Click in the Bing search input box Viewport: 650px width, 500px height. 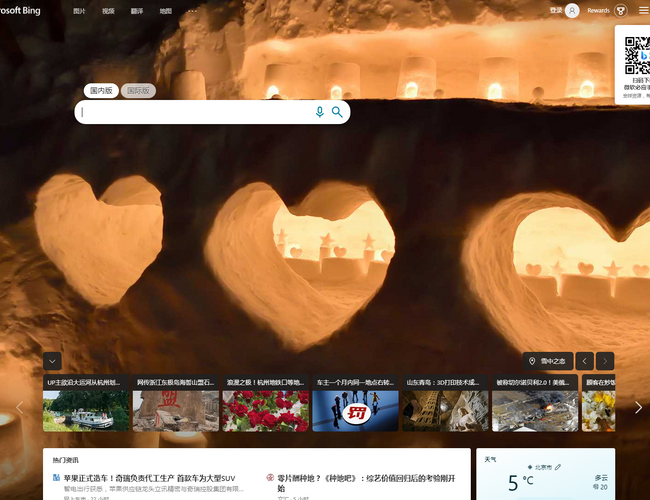[x=195, y=112]
